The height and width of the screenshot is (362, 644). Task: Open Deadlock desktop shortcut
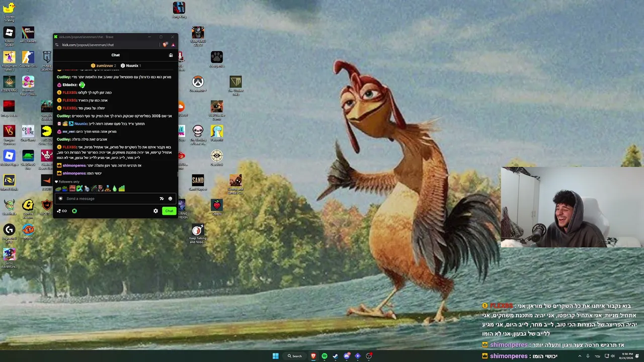click(x=217, y=158)
